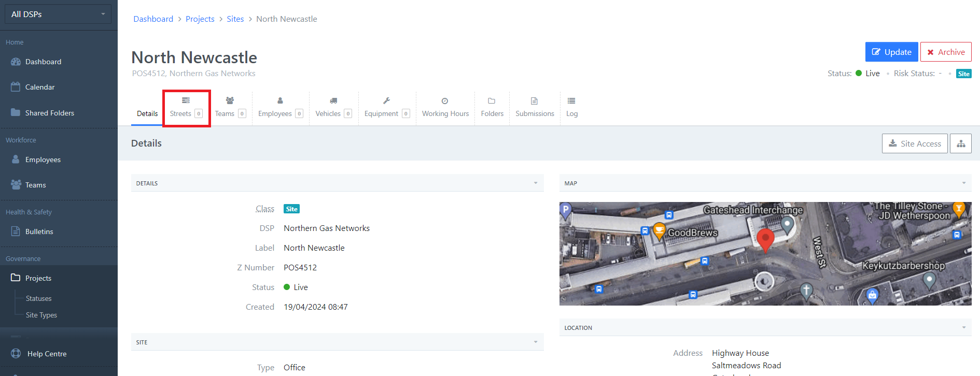980x376 pixels.
Task: Collapse the LOCATION panel
Action: 964,327
